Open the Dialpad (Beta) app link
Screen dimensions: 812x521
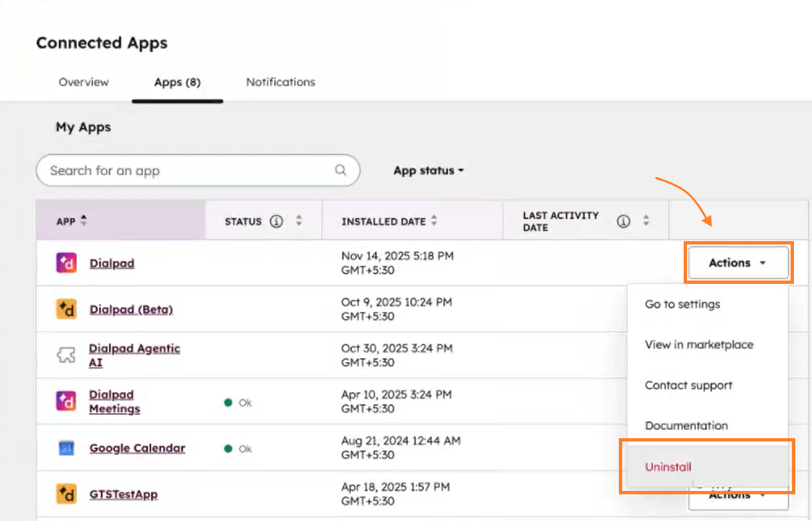pos(131,309)
